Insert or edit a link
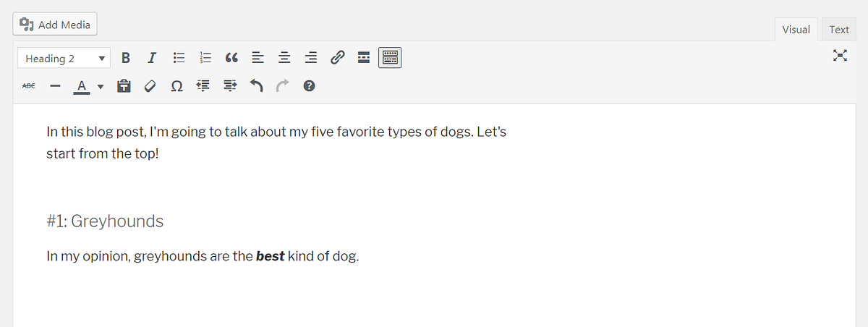 pos(336,59)
